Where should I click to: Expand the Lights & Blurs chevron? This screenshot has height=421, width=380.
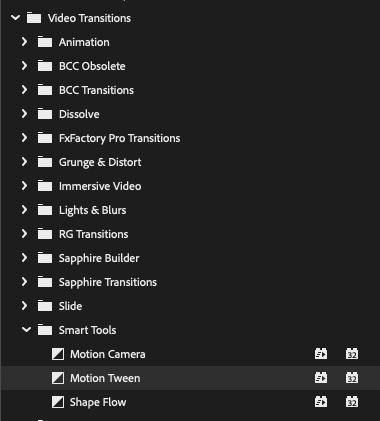pos(24,210)
